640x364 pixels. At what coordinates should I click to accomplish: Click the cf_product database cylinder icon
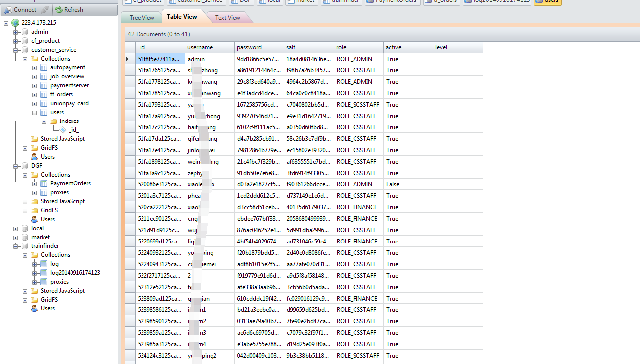pyautogui.click(x=25, y=41)
